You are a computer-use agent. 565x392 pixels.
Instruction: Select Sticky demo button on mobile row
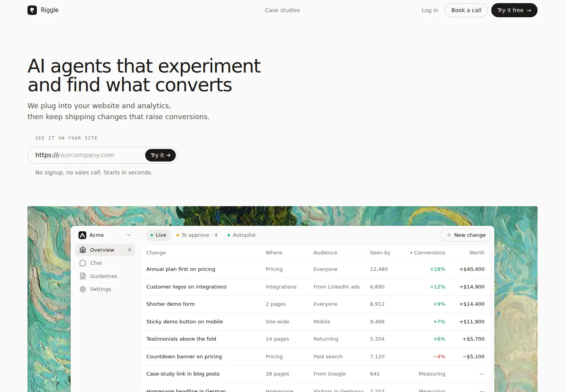point(315,322)
